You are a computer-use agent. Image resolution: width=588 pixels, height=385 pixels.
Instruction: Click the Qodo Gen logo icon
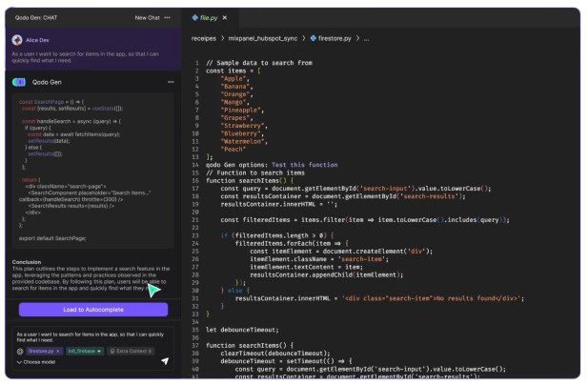pyautogui.click(x=19, y=82)
